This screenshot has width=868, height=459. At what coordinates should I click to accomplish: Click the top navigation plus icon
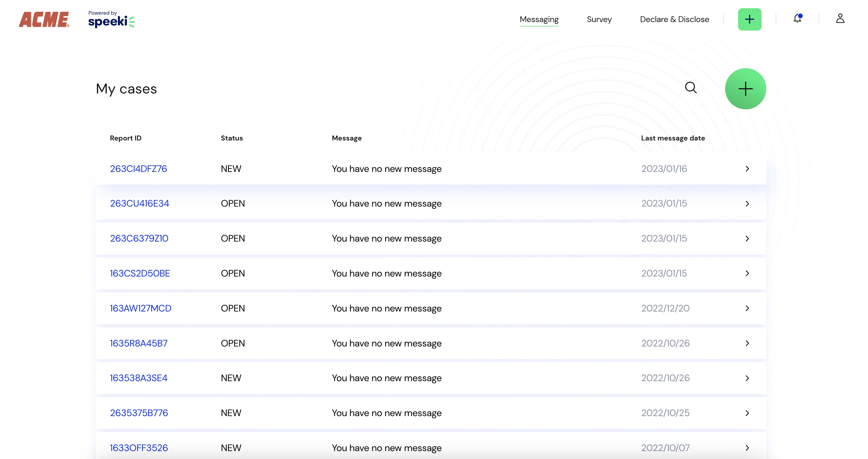pos(750,19)
